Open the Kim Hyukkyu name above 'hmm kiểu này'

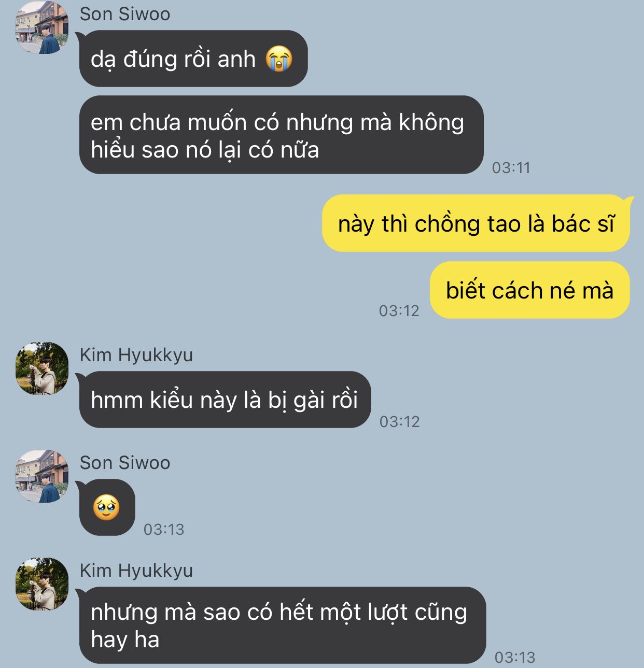[136, 355]
